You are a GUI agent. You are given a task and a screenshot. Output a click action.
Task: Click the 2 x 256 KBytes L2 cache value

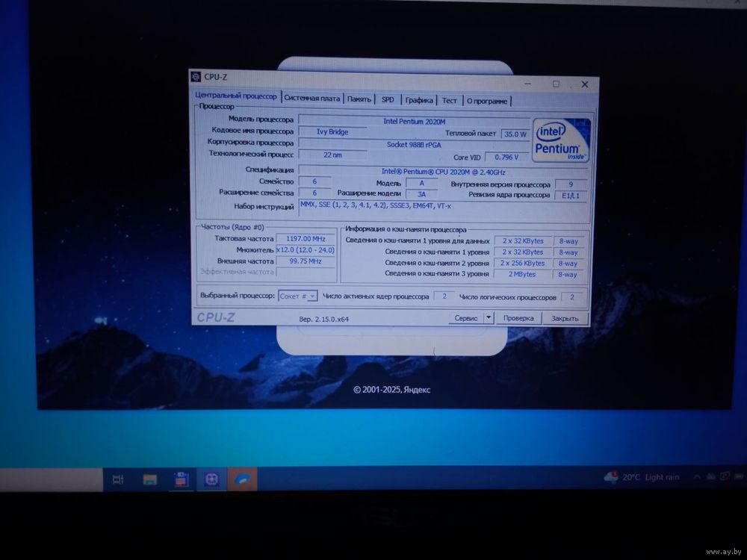pyautogui.click(x=522, y=263)
